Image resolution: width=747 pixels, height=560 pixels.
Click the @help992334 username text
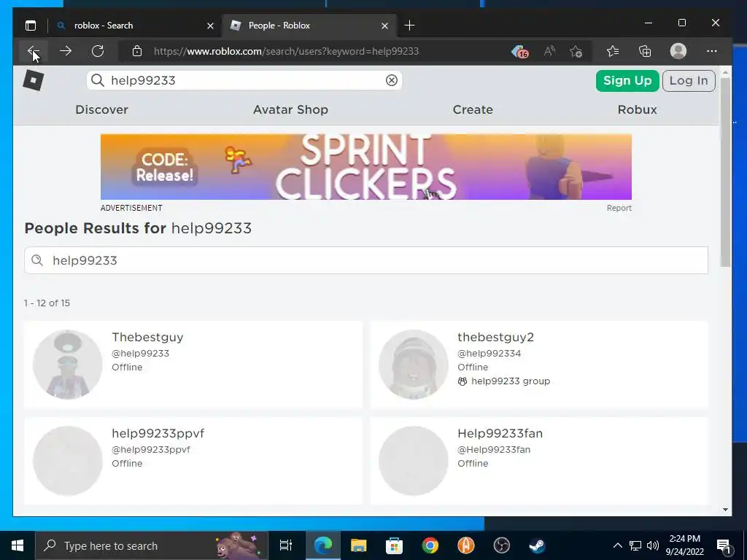click(x=489, y=354)
